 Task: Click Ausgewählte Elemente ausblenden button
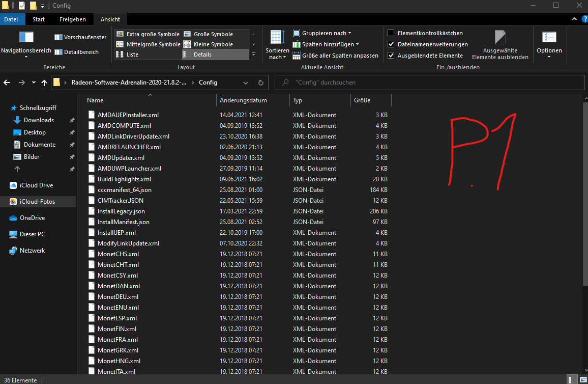click(500, 45)
